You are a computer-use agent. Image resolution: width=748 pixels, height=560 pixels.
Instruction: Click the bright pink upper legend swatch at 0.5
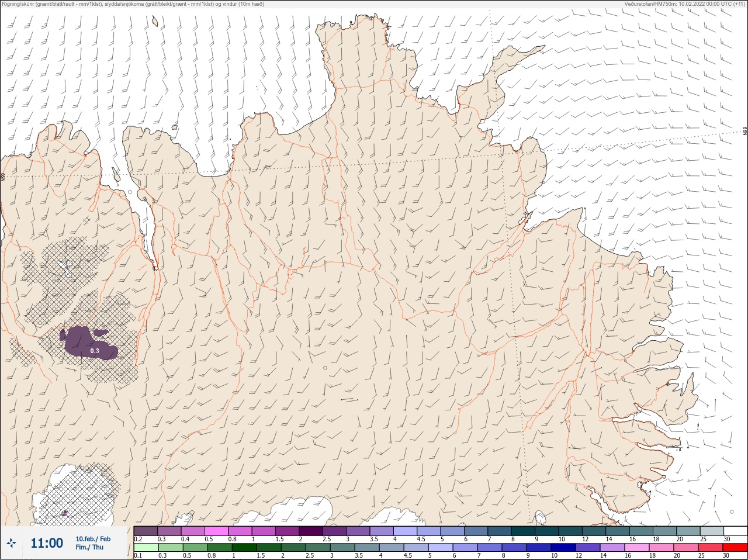[217, 531]
